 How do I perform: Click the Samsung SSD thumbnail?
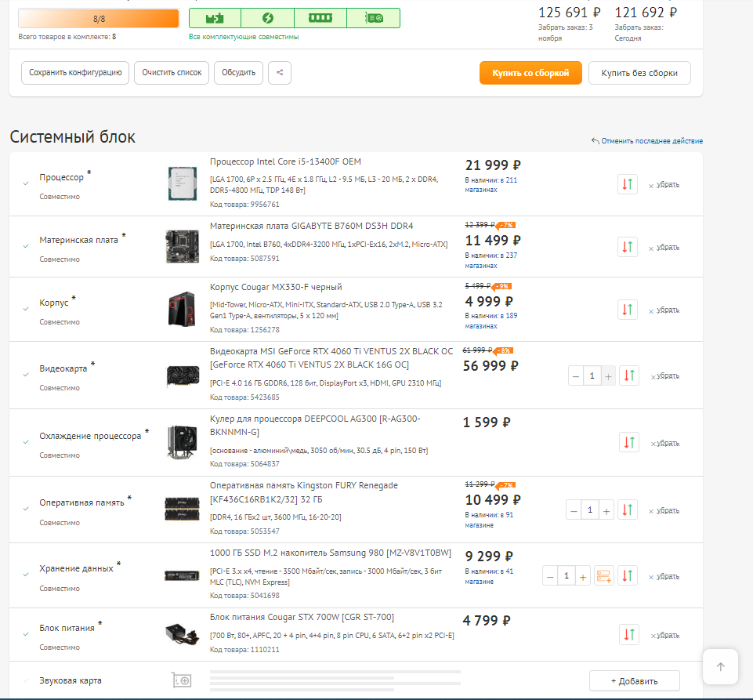(x=182, y=575)
